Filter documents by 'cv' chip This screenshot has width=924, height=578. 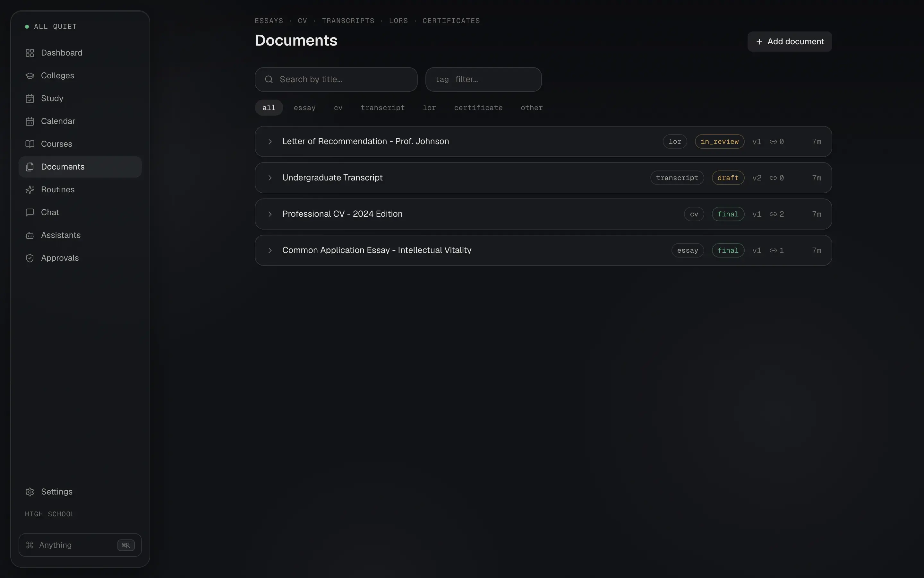coord(338,108)
